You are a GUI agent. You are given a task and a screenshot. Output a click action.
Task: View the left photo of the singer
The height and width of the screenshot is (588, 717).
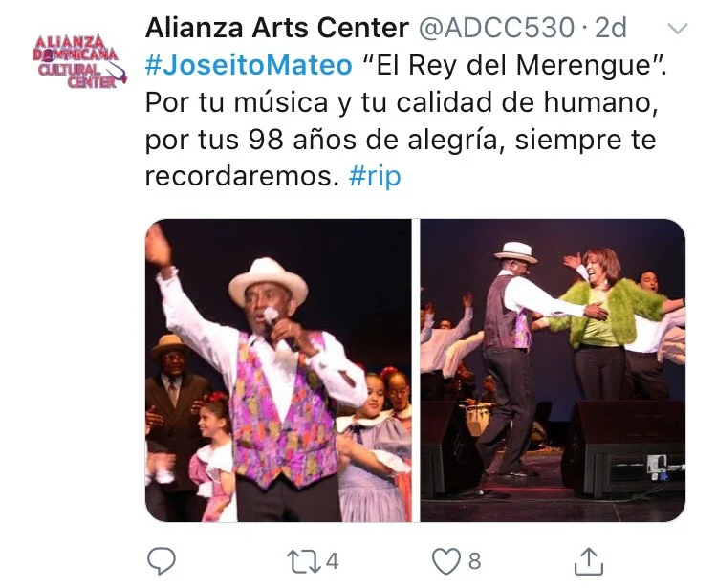278,370
